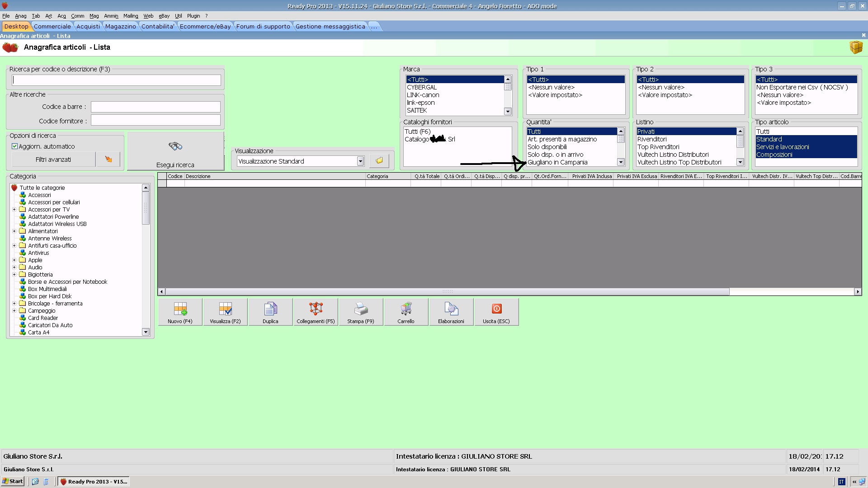The image size is (868, 488).
Task: Click the horizontal scrollbar under the articles grid
Action: click(x=448, y=292)
